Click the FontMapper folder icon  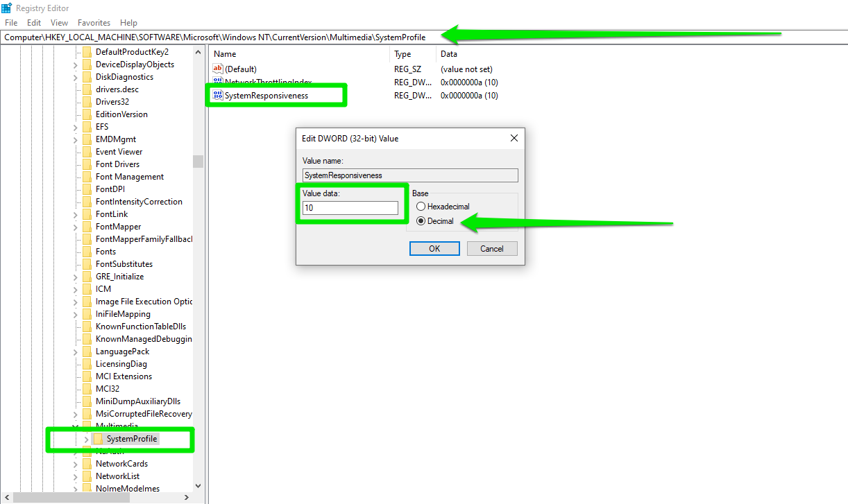[87, 227]
